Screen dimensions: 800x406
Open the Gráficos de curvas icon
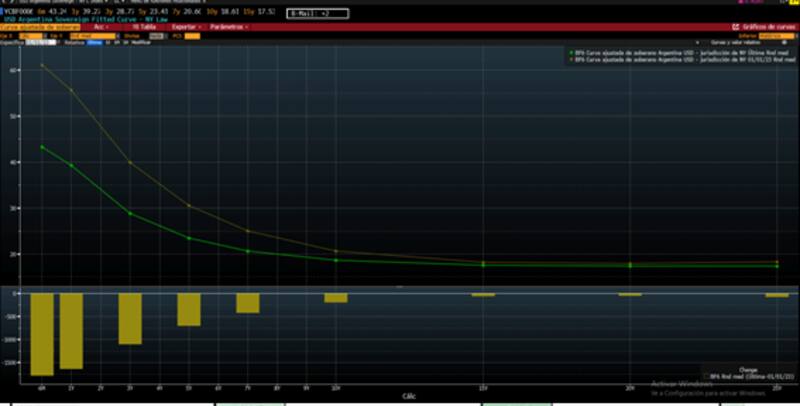coord(736,27)
